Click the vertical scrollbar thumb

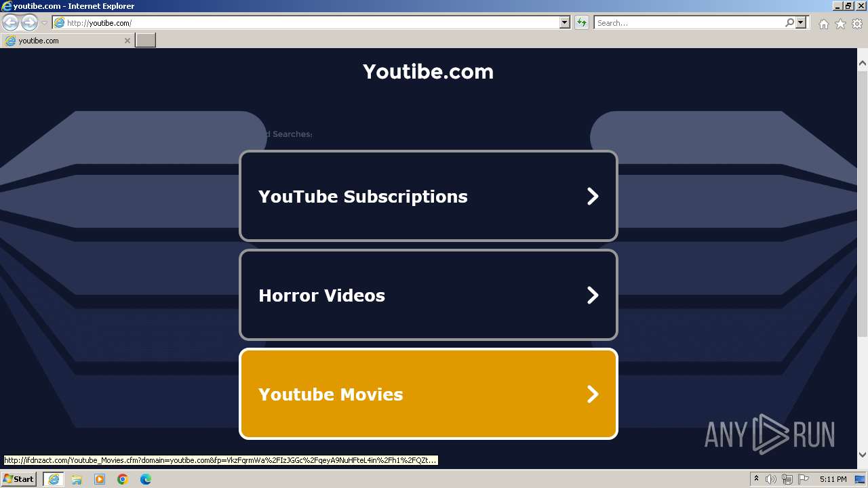[863, 203]
